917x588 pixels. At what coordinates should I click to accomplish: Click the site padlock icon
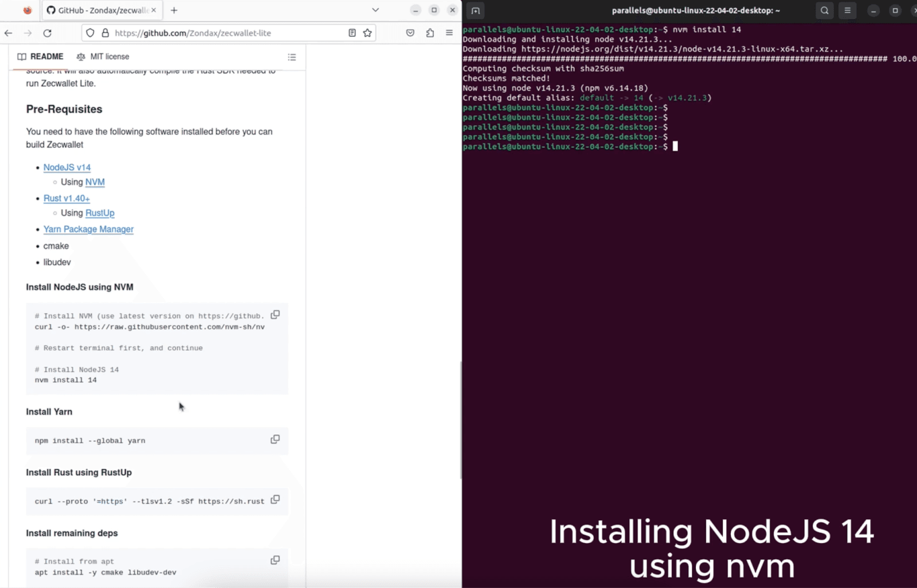[105, 33]
